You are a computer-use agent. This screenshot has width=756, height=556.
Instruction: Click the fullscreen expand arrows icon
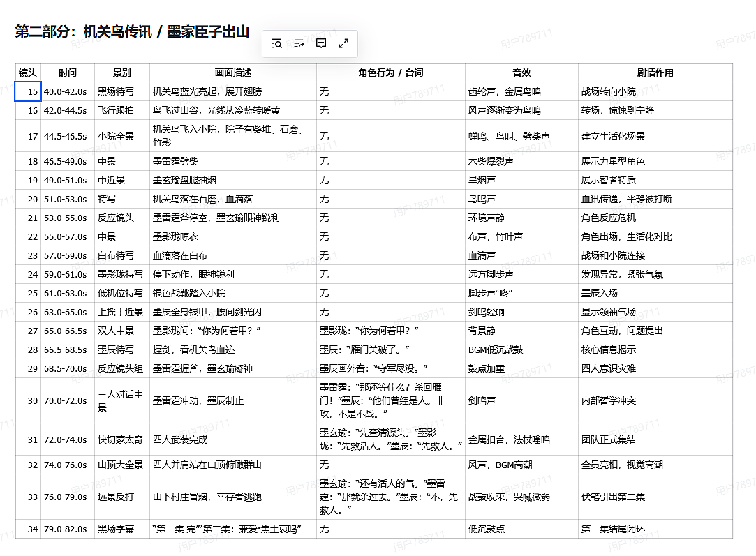[x=343, y=44]
